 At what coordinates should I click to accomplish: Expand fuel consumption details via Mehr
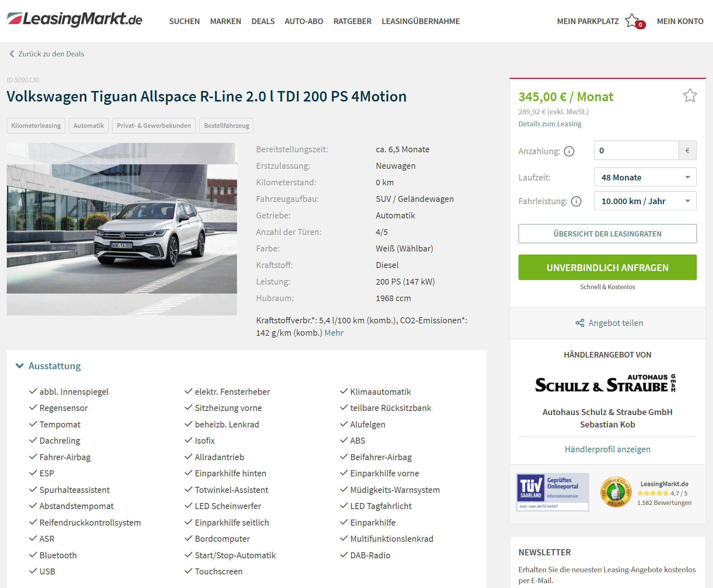(x=334, y=333)
